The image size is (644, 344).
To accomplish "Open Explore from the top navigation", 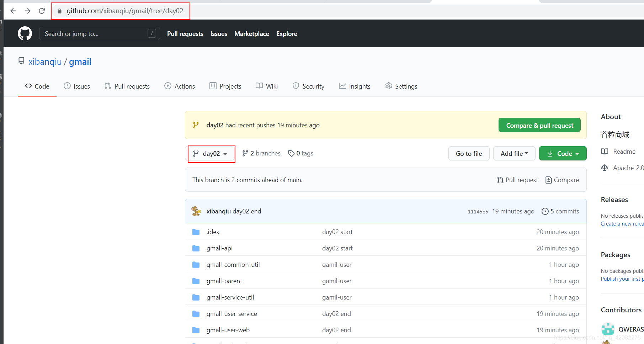I will [287, 34].
